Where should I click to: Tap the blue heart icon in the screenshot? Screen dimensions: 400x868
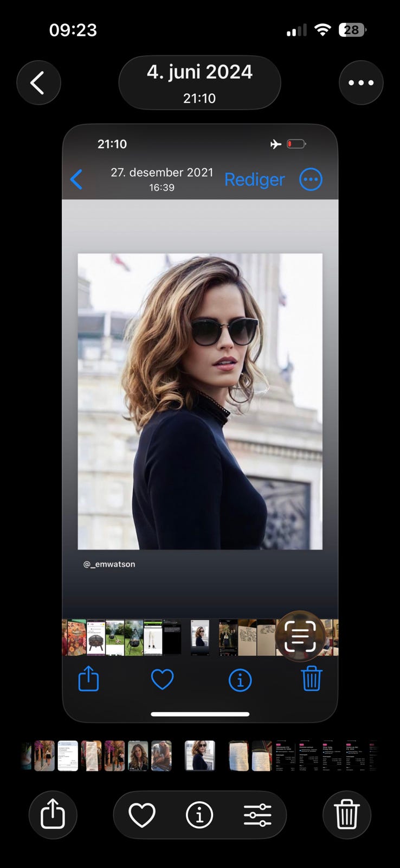162,679
